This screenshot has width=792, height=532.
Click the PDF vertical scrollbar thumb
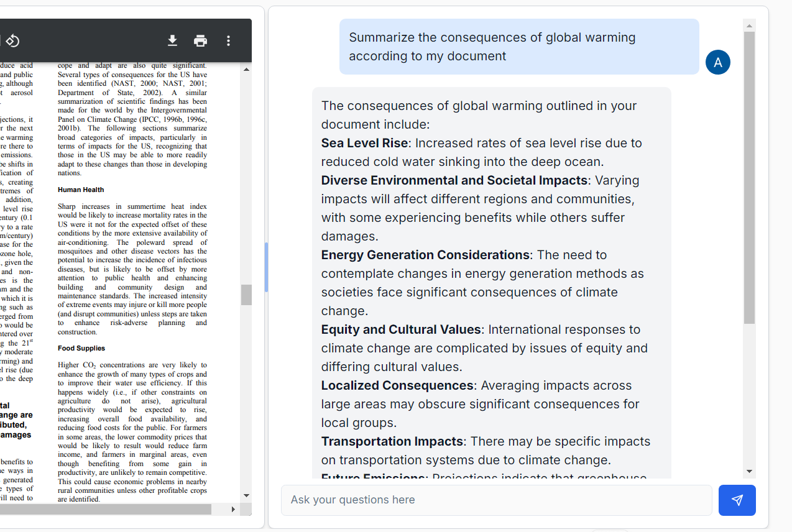pos(246,295)
